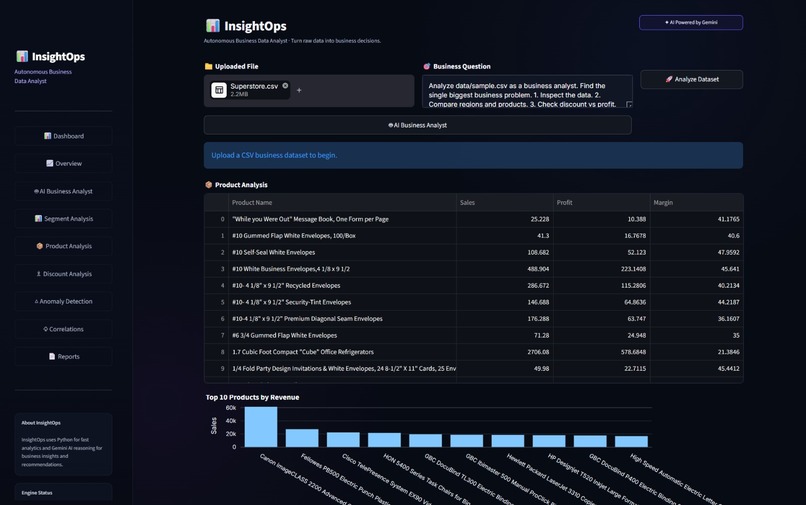Viewport: 806px width, 505px height.
Task: Click row index 5 in table
Action: (x=223, y=302)
